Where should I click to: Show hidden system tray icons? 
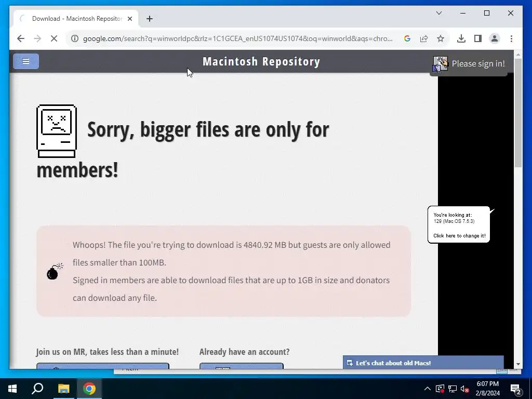(428, 389)
